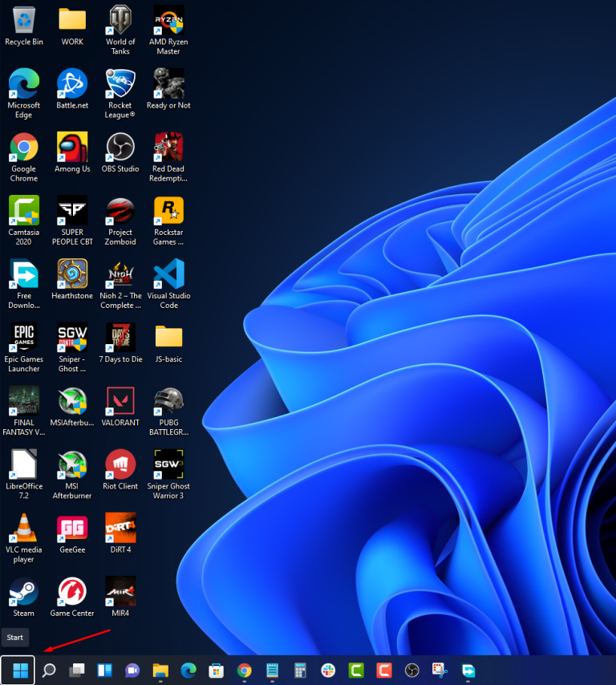Select Sniper Ghost Warrior 3 shortcut
The width and height of the screenshot is (616, 685).
[168, 474]
